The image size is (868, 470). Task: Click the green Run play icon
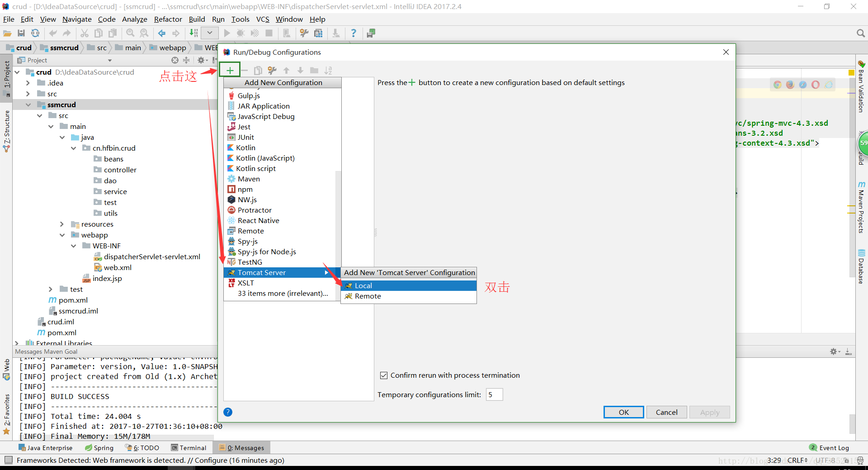click(227, 33)
